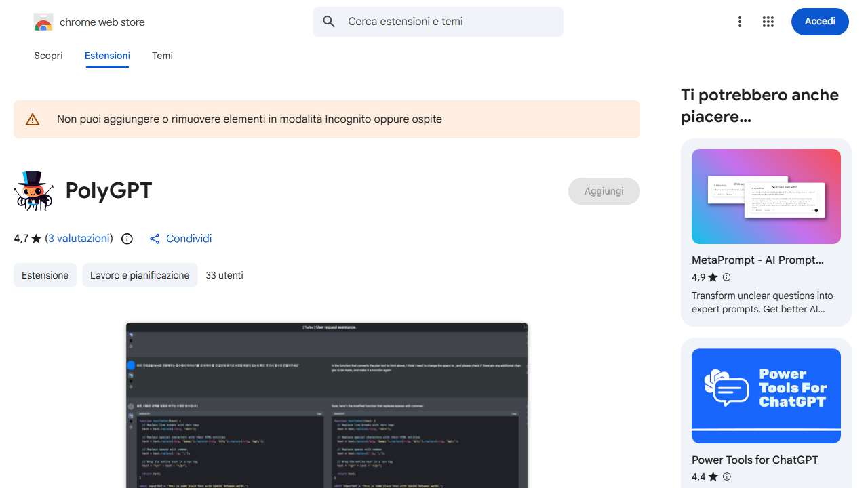
Task: Focus the Cerca estensioni e temi field
Action: [x=448, y=22]
